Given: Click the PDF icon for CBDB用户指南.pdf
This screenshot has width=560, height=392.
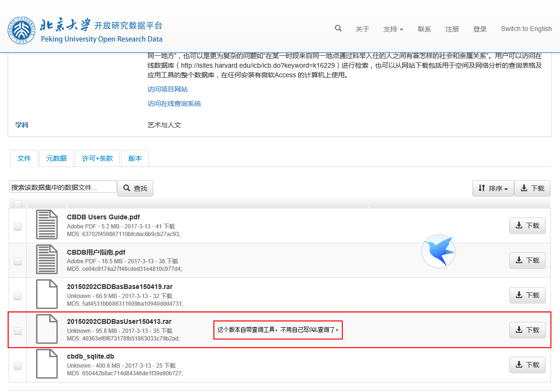Looking at the screenshot, I should tap(46, 259).
